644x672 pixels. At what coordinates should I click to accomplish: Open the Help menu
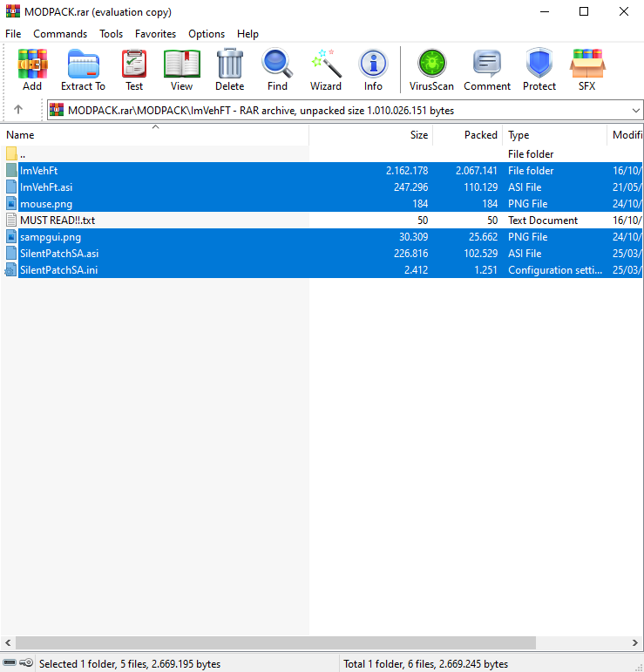(247, 34)
